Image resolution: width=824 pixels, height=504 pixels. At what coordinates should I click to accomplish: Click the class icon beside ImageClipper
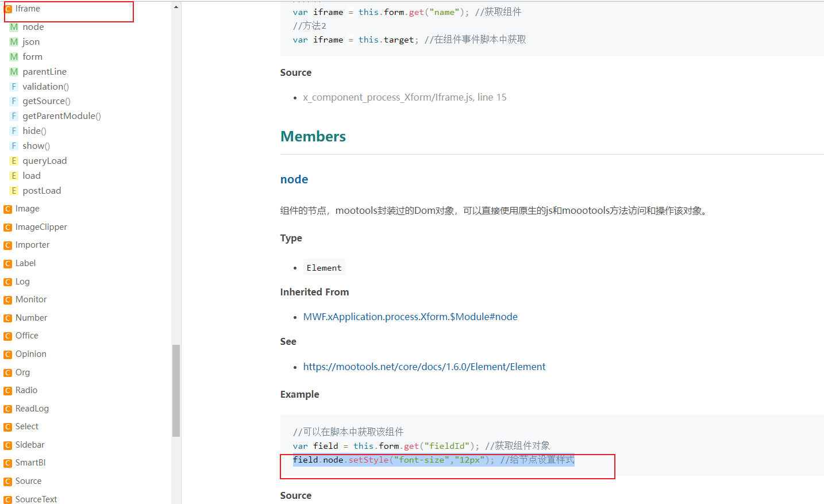8,228
